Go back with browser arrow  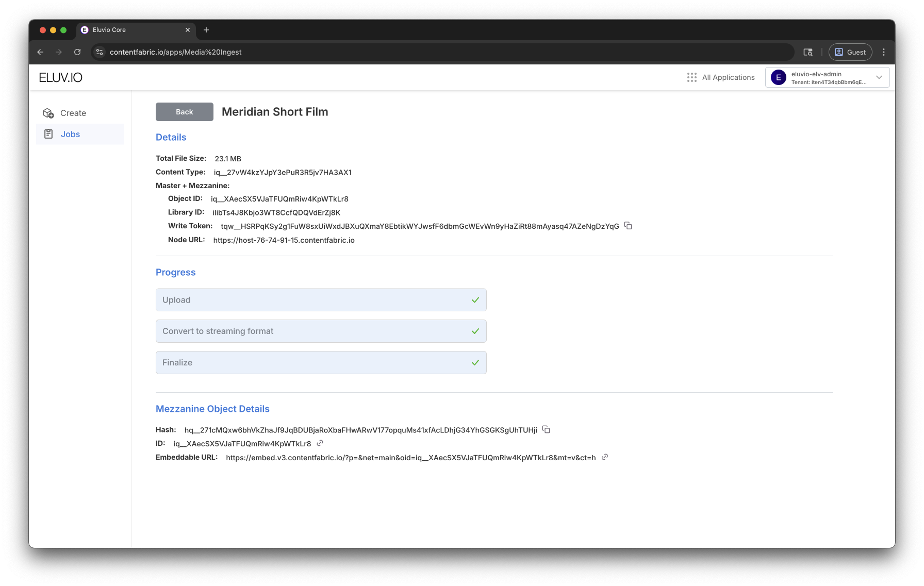click(40, 52)
